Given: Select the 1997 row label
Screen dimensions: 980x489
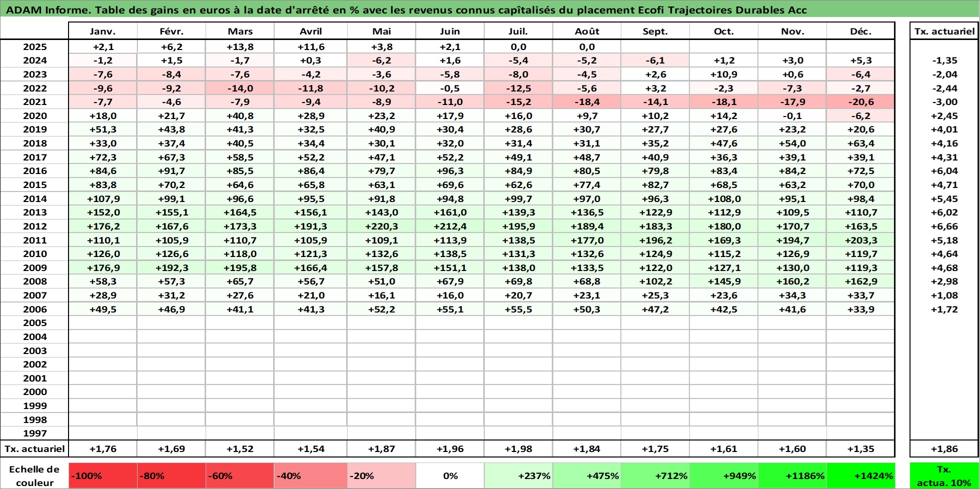Looking at the screenshot, I should 35,433.
